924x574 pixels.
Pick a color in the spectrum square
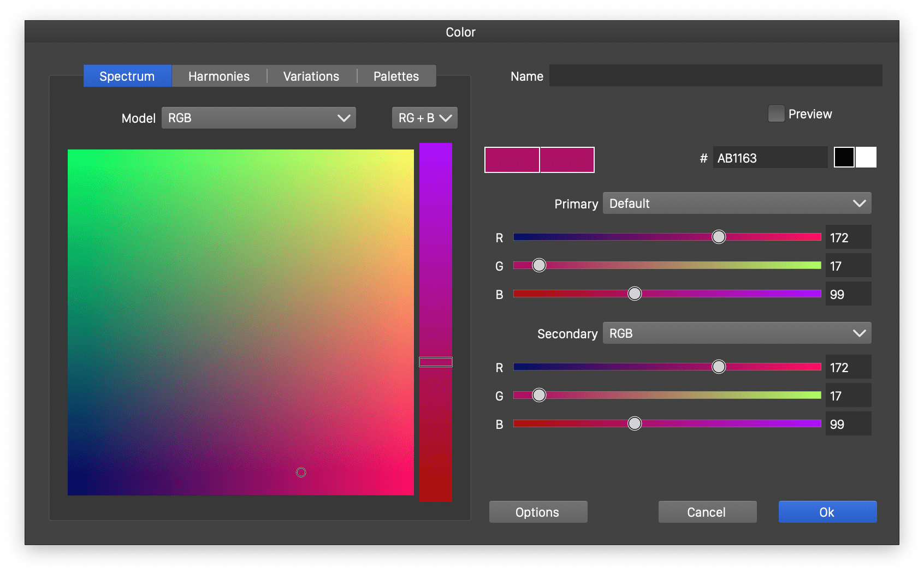(x=301, y=472)
